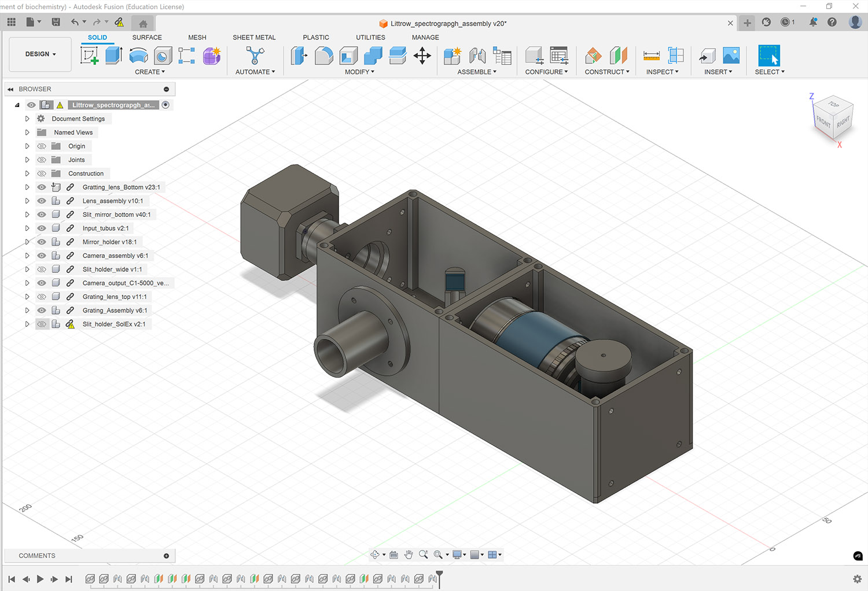
Task: Switch to the SURFACE tab
Action: (x=147, y=37)
